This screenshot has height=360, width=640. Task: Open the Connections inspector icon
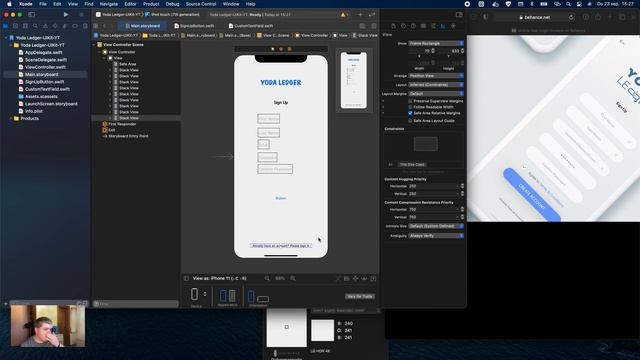[x=453, y=26]
